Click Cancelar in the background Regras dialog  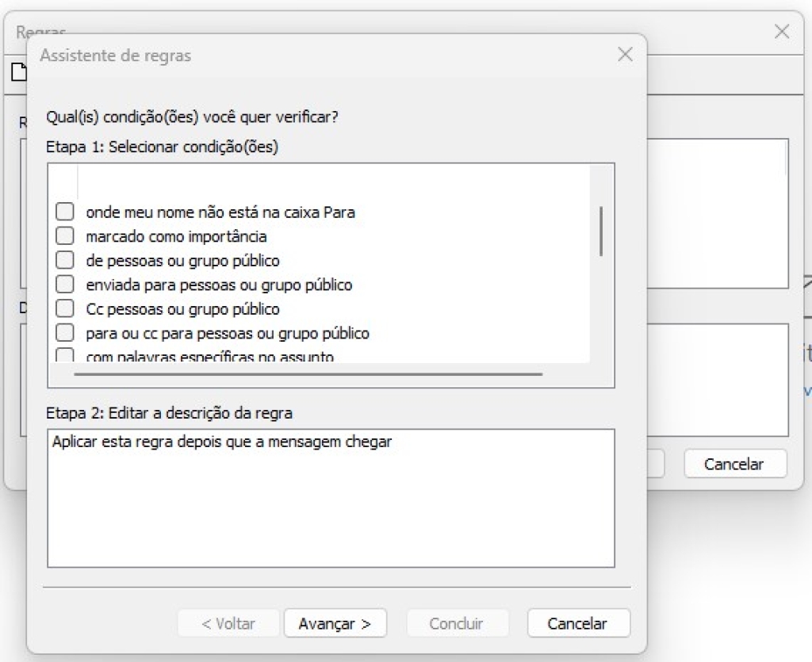(x=733, y=464)
